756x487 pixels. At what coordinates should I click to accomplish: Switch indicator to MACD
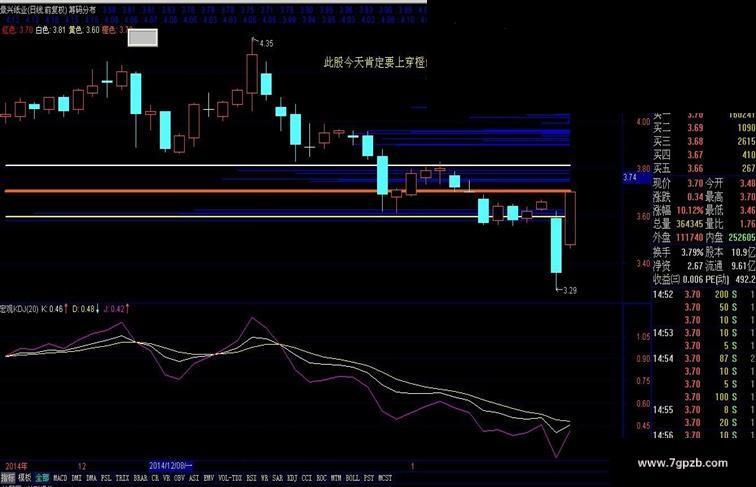point(60,478)
